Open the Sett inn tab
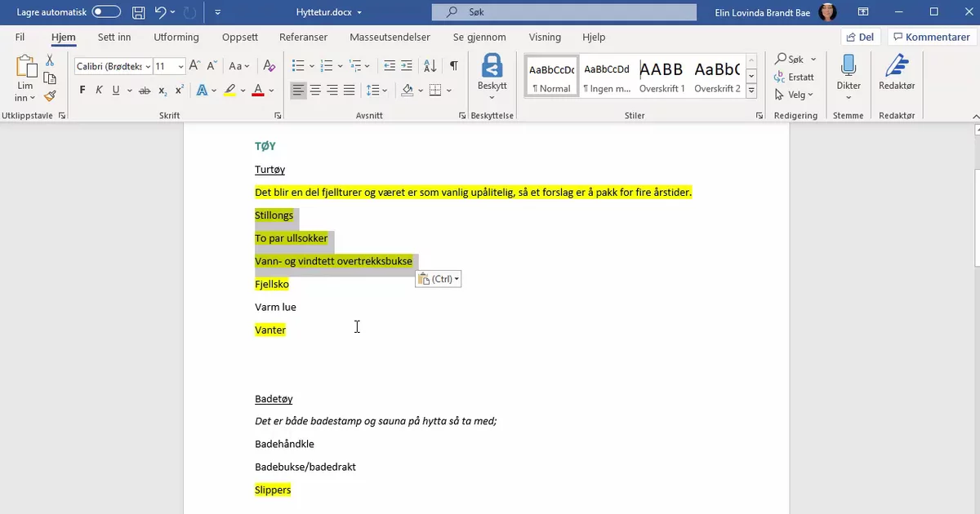The image size is (980, 514). tap(114, 38)
